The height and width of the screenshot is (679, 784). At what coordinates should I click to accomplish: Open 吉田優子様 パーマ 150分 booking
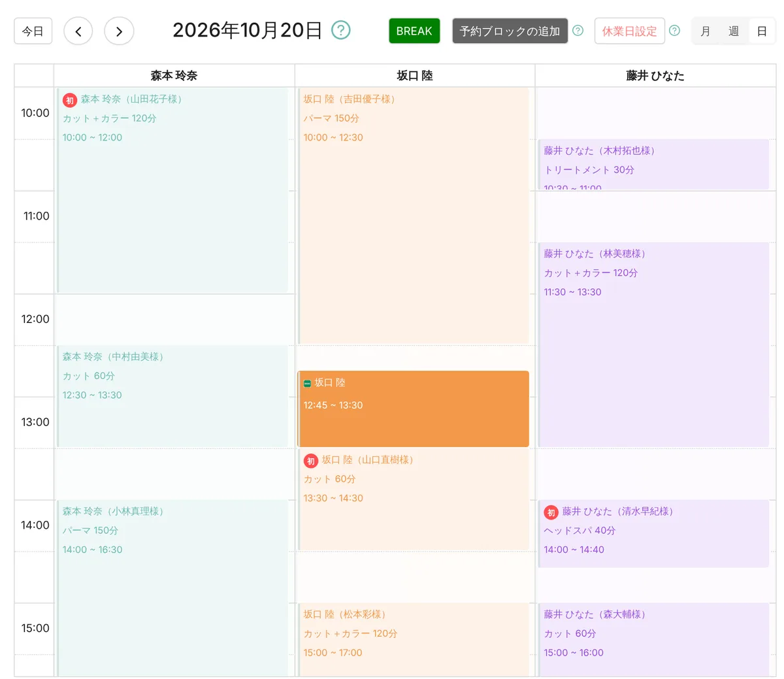tap(414, 216)
